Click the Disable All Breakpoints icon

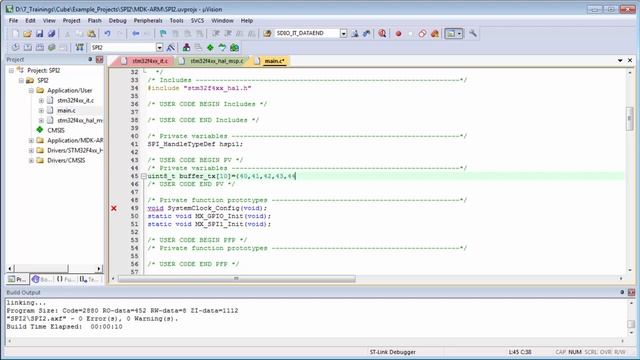pos(422,33)
